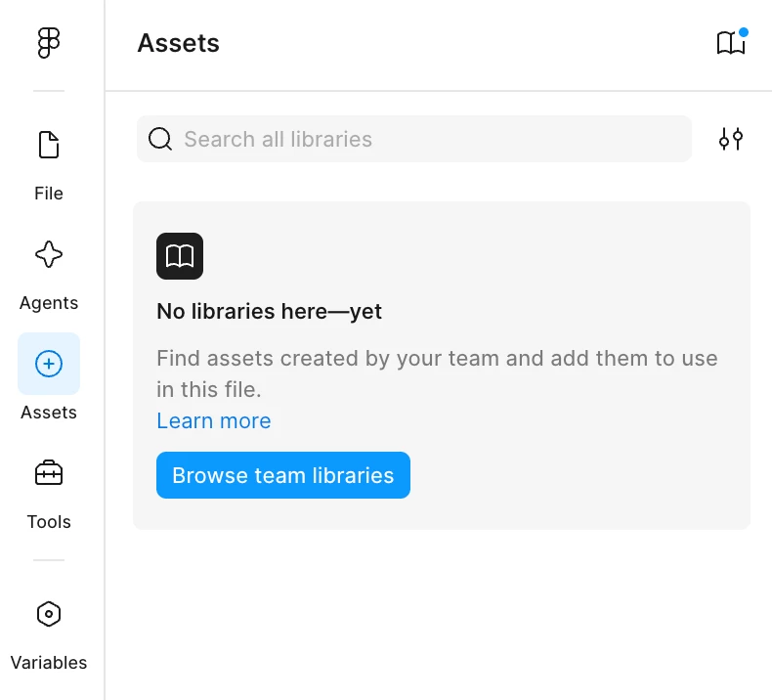The height and width of the screenshot is (700, 772).
Task: Open asset filter settings sliders icon
Action: click(x=731, y=139)
